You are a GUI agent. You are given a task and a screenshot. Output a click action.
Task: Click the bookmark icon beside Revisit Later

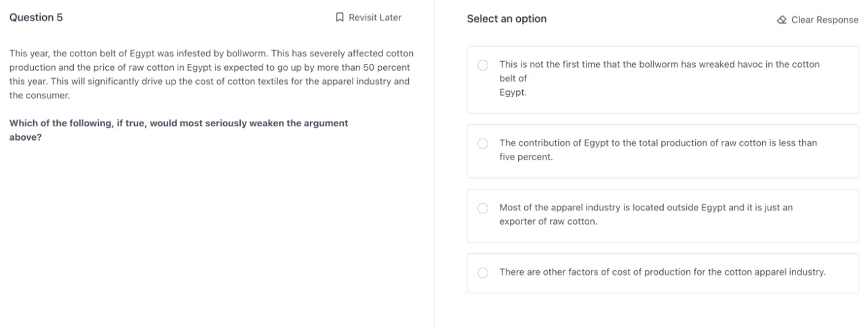(x=340, y=18)
